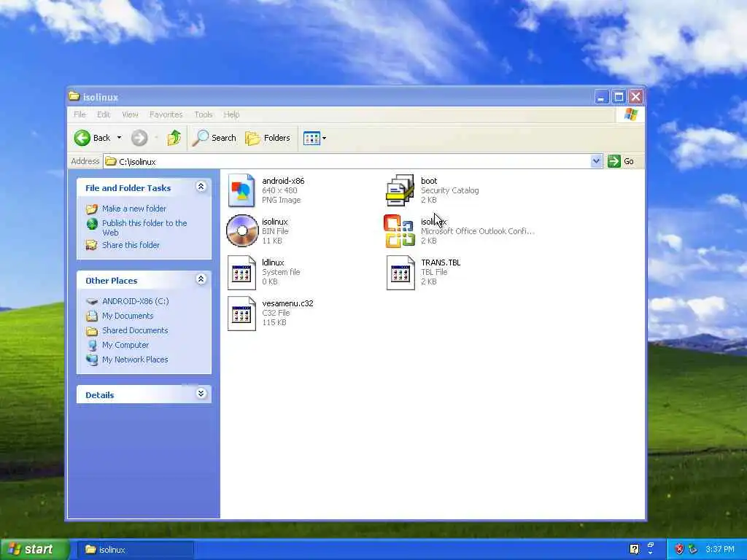
Task: Click Publish this folder to the Web
Action: click(x=144, y=227)
